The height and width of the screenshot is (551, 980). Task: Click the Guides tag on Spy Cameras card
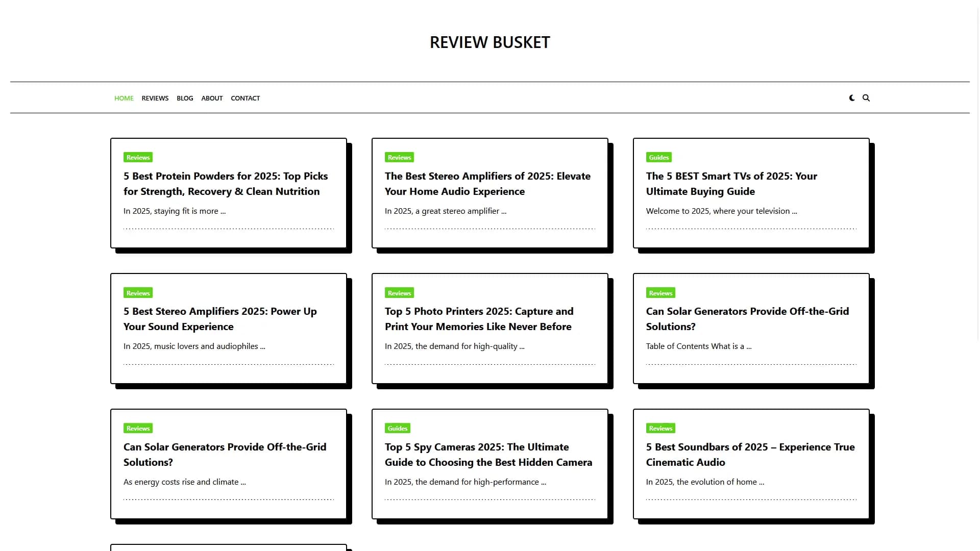pyautogui.click(x=398, y=429)
